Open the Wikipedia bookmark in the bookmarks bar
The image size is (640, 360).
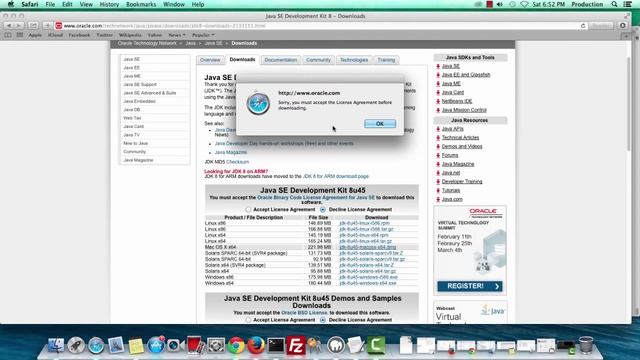point(130,35)
